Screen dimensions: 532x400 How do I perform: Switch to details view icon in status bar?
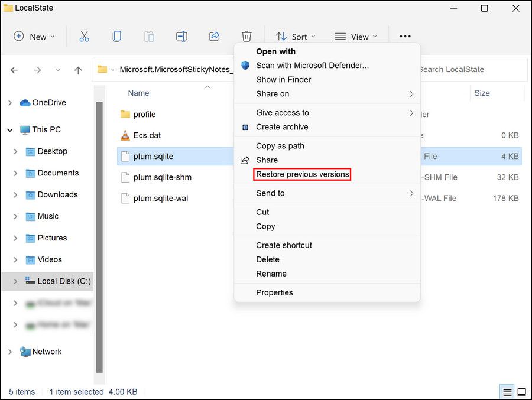(507, 392)
